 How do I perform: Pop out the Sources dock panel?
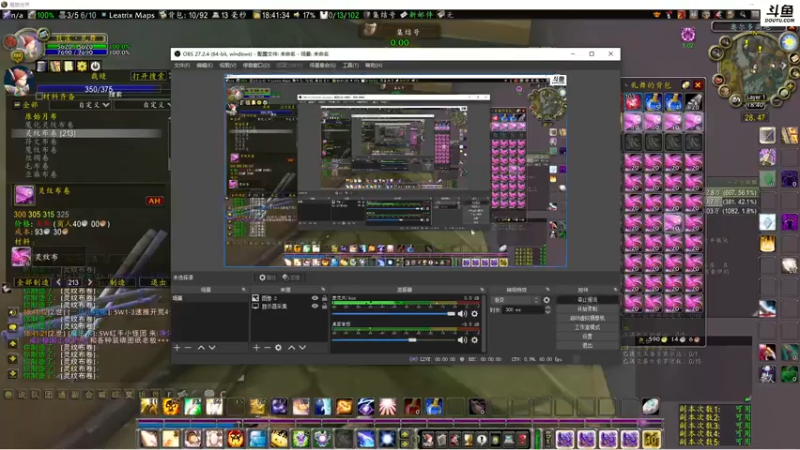323,290
